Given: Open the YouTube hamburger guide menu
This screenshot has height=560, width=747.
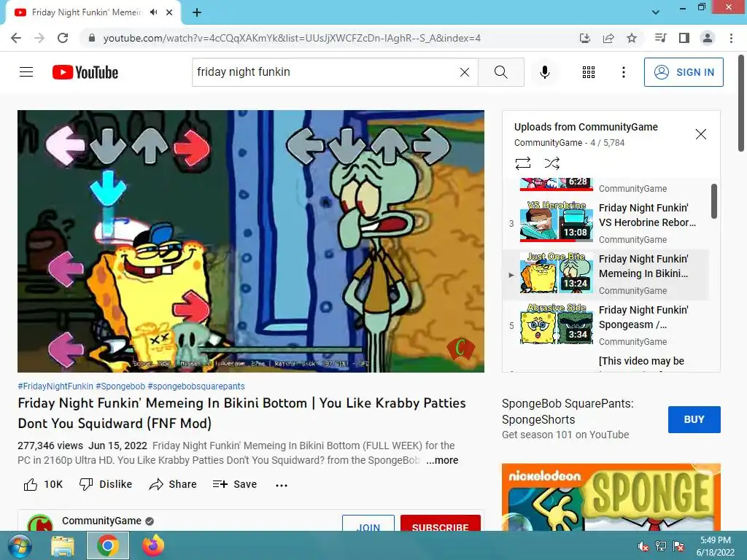Looking at the screenshot, I should [26, 72].
